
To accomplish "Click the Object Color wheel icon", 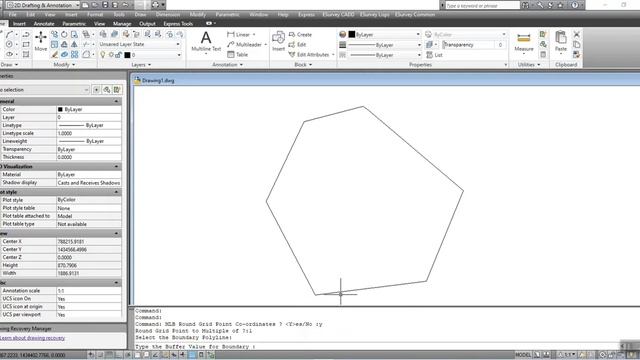I will [x=342, y=35].
